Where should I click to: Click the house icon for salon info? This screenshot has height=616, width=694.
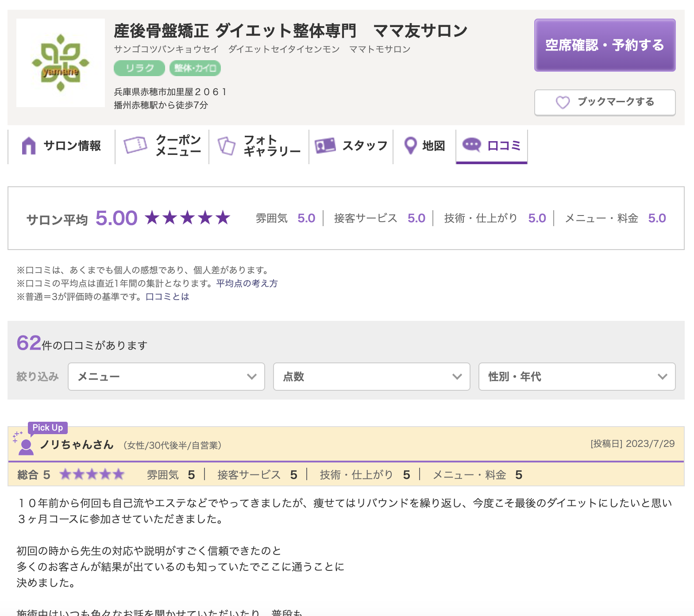pyautogui.click(x=29, y=146)
